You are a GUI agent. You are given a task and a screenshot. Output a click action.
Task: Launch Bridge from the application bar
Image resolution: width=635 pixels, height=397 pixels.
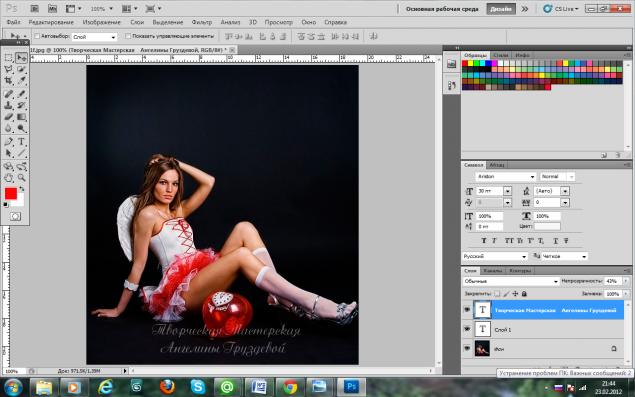point(34,8)
